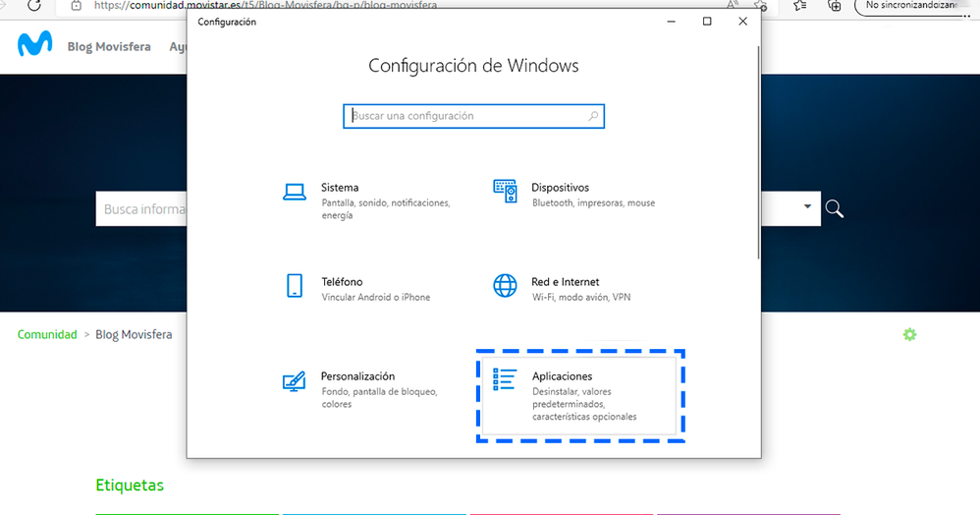
Task: Expand the dropdown arrow beside the site search
Action: click(808, 207)
